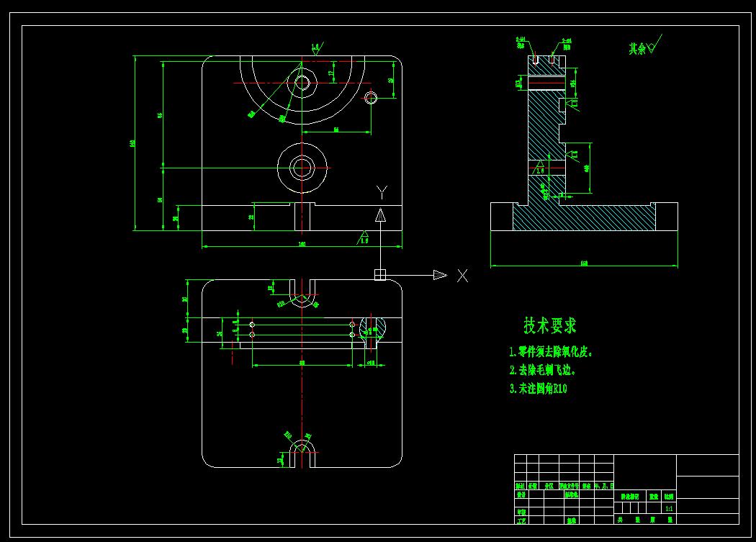Select the 17 vertical dimension near top hole
Screen dimensions: 756x542
pos(332,72)
